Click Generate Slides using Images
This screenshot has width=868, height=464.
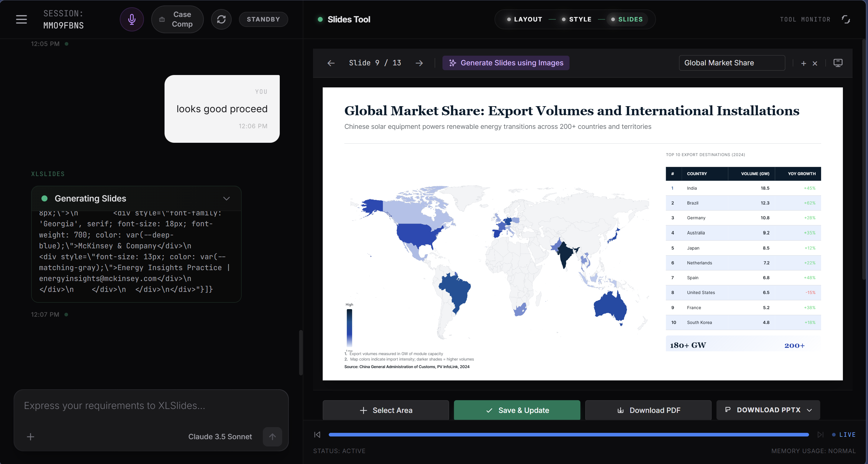pyautogui.click(x=506, y=63)
